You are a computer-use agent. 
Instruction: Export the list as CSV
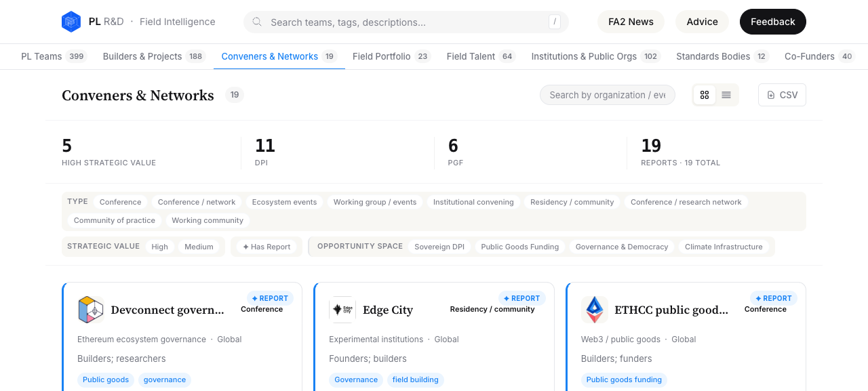[782, 95]
